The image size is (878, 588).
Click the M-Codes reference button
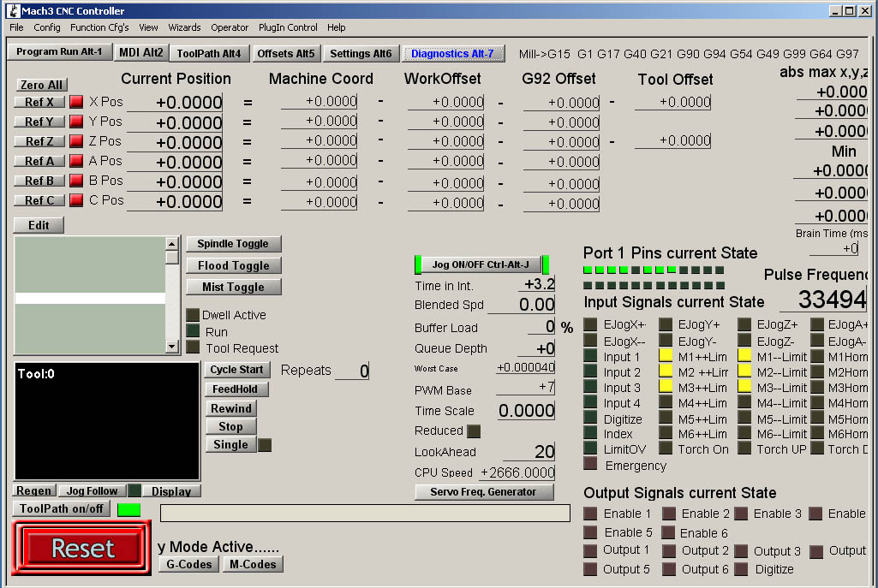pos(253,564)
